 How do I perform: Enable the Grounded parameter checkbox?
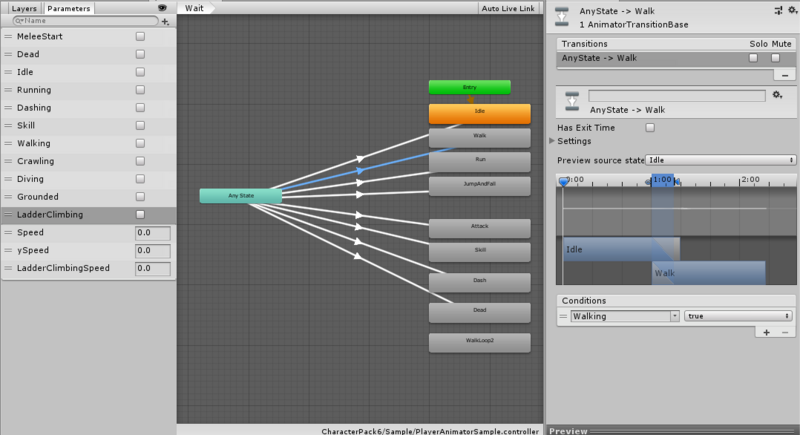coord(140,197)
